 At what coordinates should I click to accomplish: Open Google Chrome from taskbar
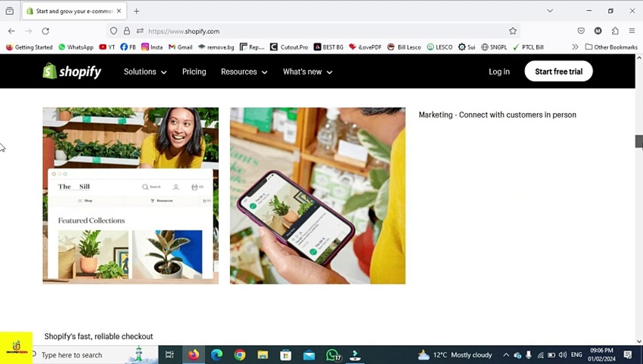pos(240,355)
